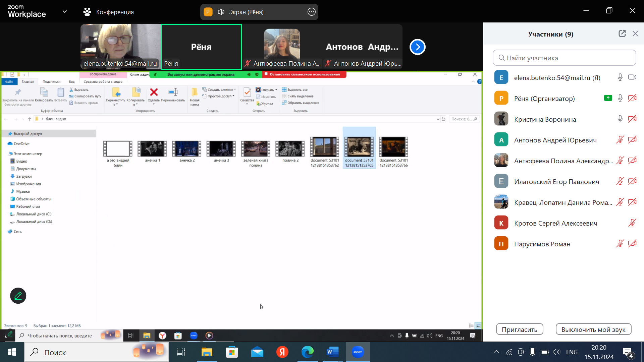Viewport: 644px width, 362px height.
Task: Select Антюфеева Полина video thumbnail
Action: (x=282, y=47)
